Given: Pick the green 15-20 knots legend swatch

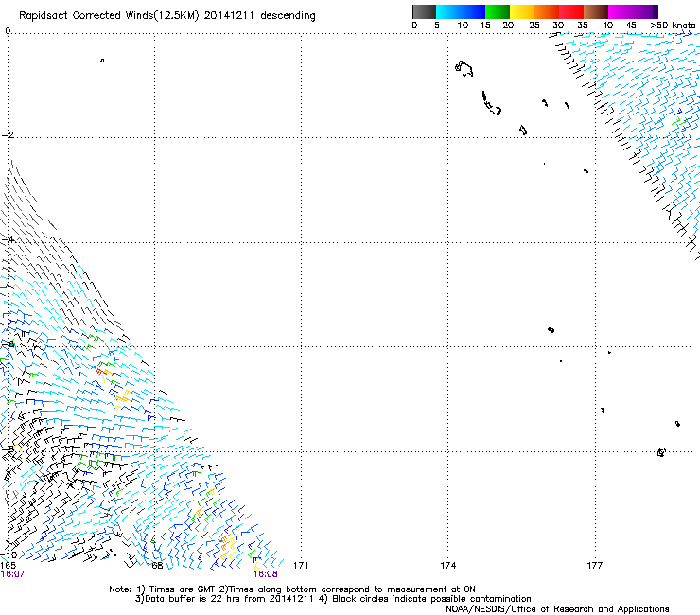Looking at the screenshot, I should (498, 11).
